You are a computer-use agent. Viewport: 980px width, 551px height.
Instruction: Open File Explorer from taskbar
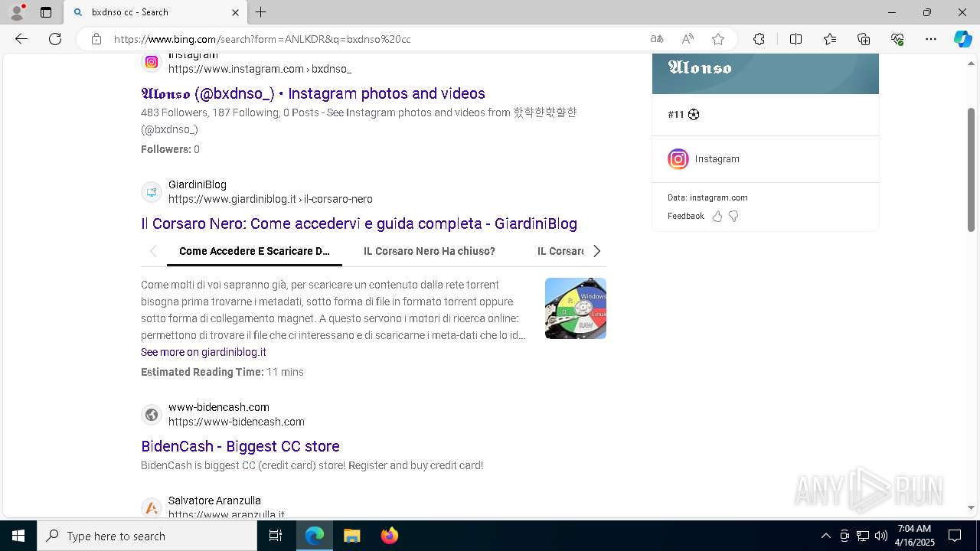point(351,536)
